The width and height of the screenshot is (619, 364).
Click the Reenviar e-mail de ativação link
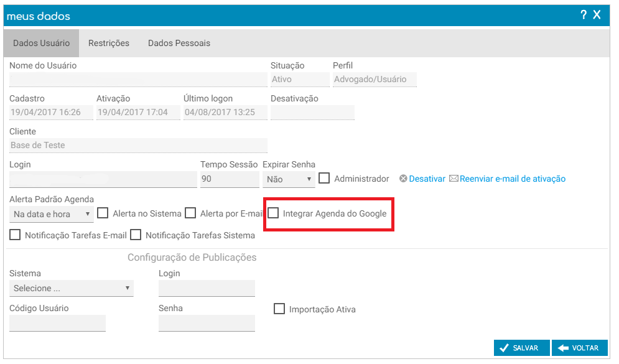512,179
